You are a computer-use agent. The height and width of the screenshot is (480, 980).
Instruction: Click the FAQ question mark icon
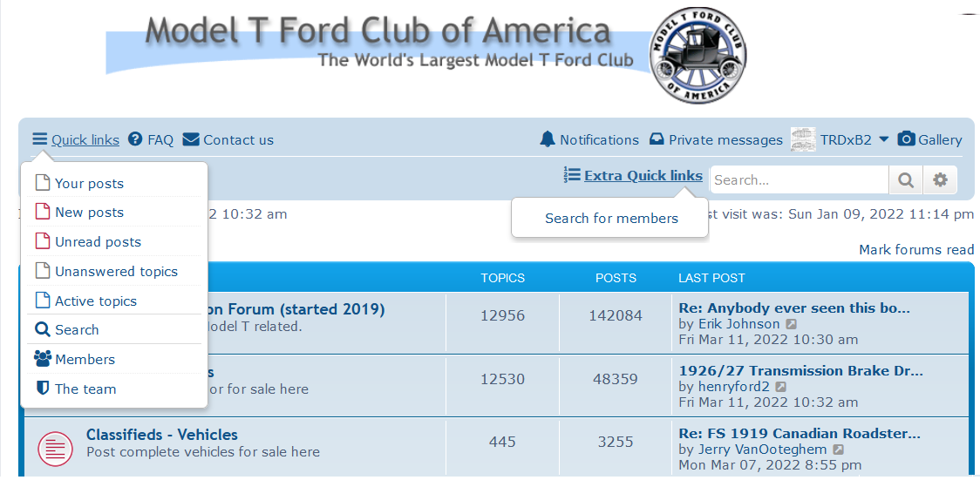tap(135, 139)
